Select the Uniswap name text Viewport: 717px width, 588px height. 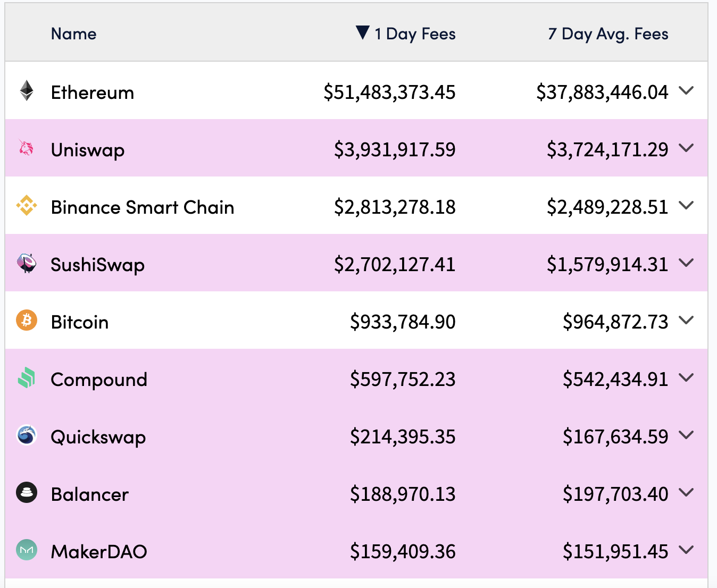88,150
